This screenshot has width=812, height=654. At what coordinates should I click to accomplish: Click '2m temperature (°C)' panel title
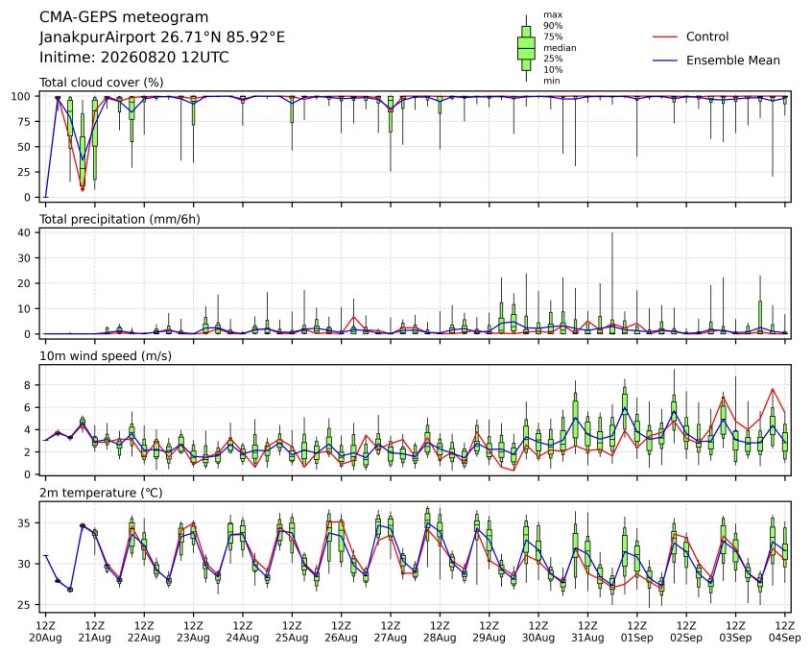(101, 493)
